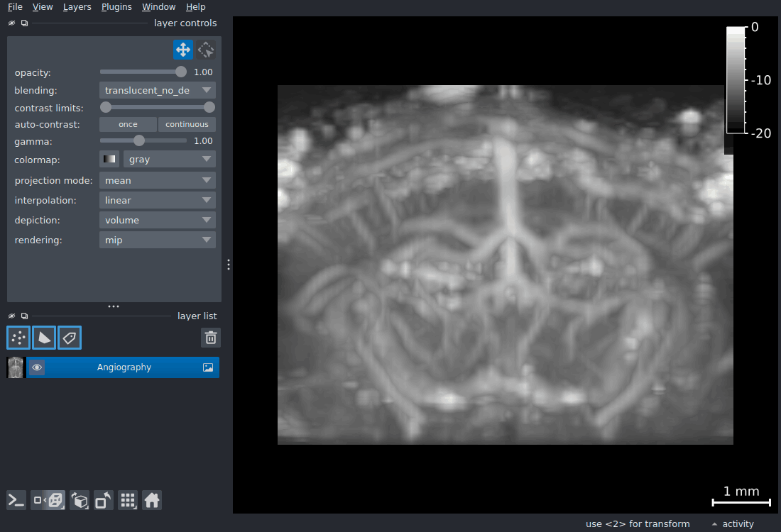Screen dimensions: 781x532
Task: Click the opacity value 1.00
Action: click(203, 72)
